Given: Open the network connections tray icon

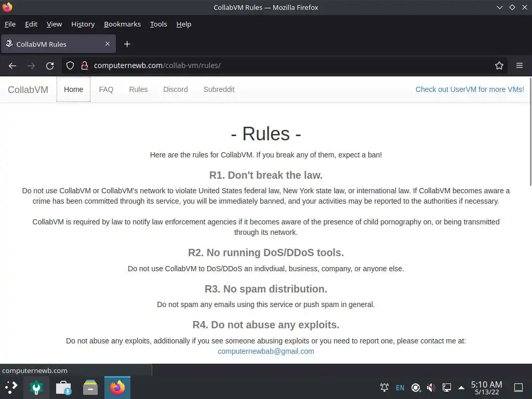Looking at the screenshot, I should click(447, 388).
